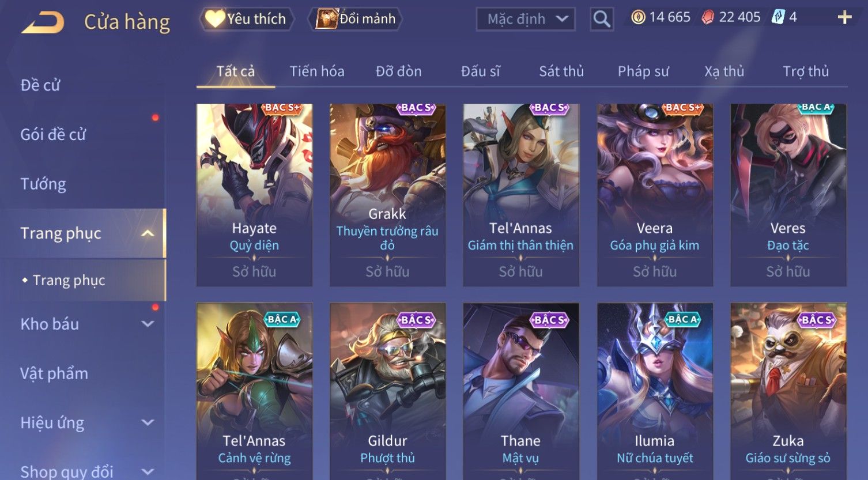Screen dimensions: 868x480
Task: Switch to the Pháp sư tab
Action: (643, 71)
